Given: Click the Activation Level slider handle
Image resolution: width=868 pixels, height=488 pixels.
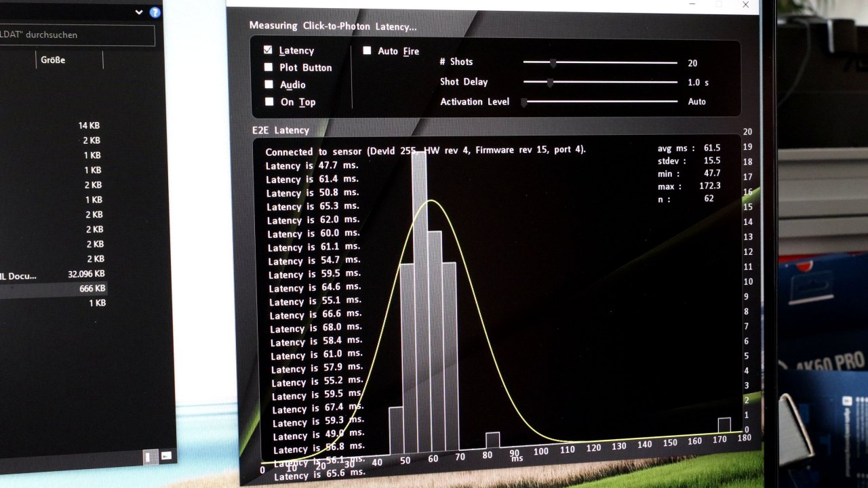Looking at the screenshot, I should coord(524,102).
